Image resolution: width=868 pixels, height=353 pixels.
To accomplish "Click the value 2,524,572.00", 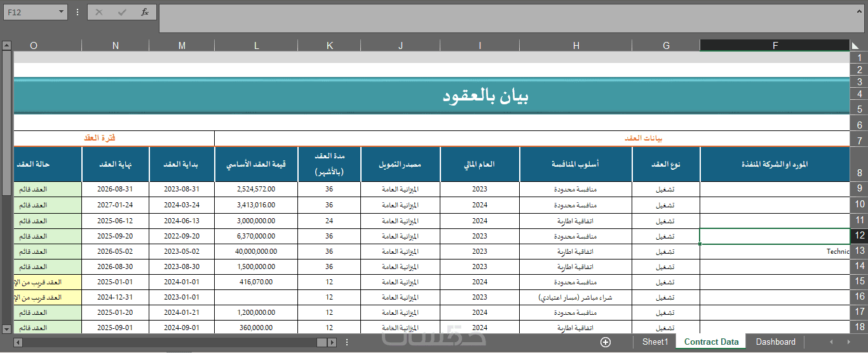I will tap(256, 190).
